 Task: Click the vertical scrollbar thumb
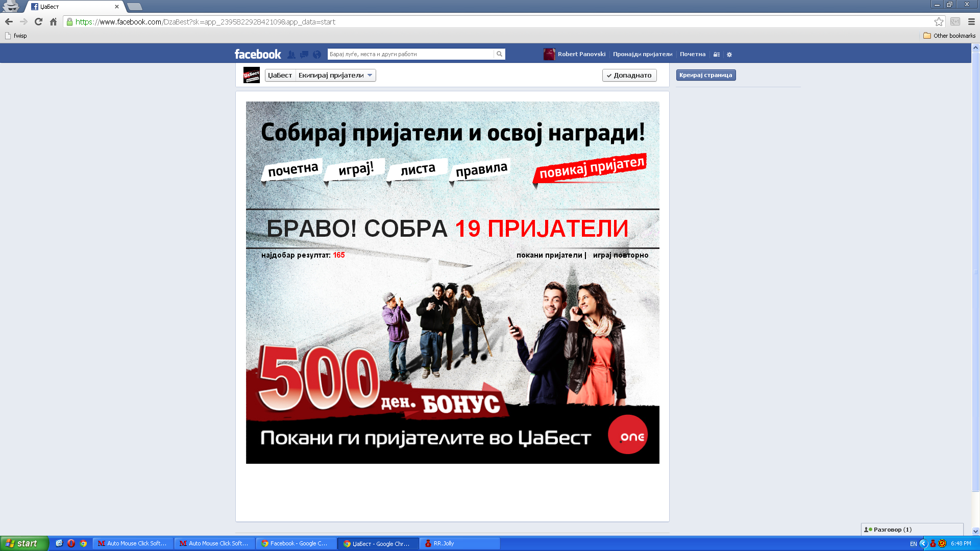click(x=975, y=272)
